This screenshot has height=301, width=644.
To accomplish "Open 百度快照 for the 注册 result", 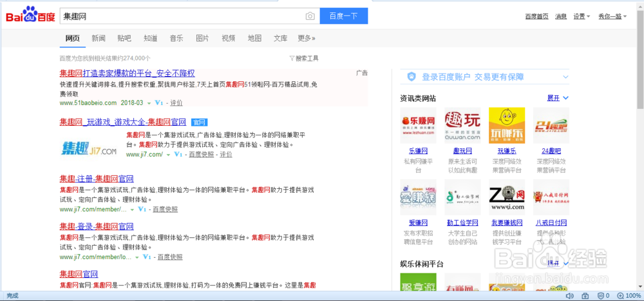I will pos(165,209).
